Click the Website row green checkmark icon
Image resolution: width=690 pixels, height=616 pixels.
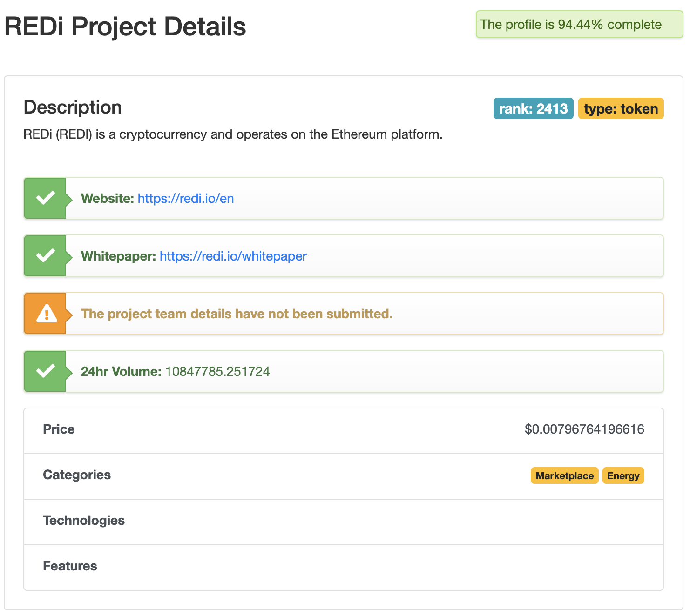(46, 198)
